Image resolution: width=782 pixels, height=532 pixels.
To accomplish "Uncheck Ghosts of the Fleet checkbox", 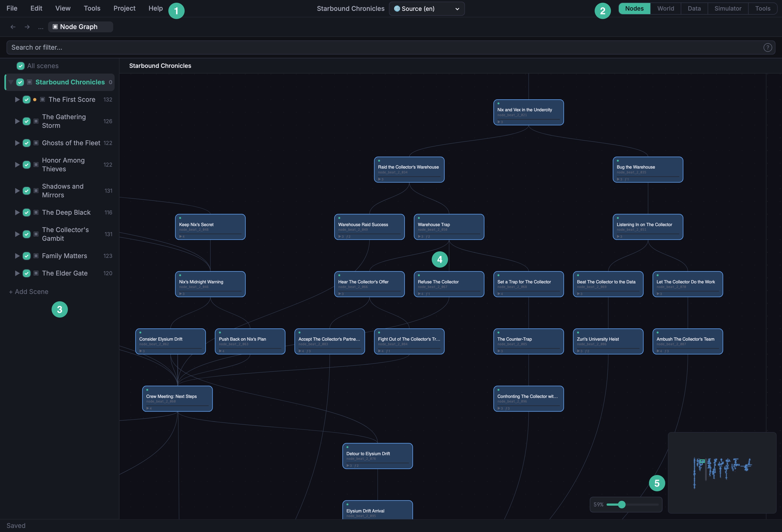I will coord(27,143).
